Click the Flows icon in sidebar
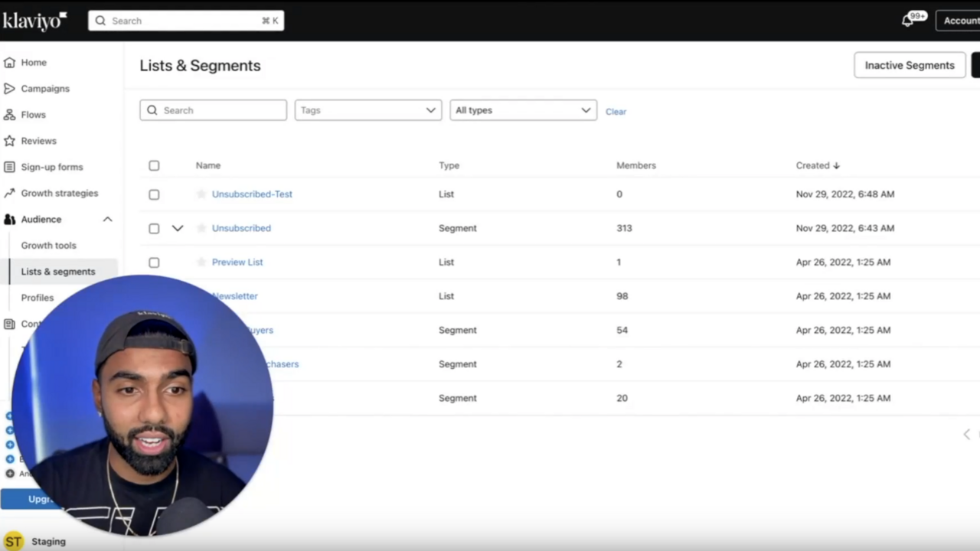The height and width of the screenshot is (551, 980). [9, 114]
